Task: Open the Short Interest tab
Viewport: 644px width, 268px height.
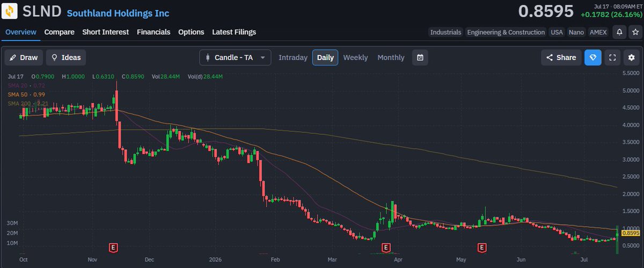Action: click(106, 32)
